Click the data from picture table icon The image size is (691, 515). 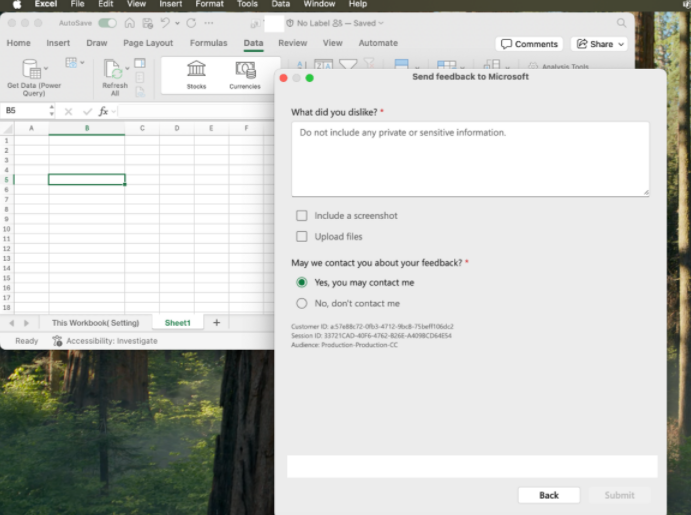click(x=71, y=63)
